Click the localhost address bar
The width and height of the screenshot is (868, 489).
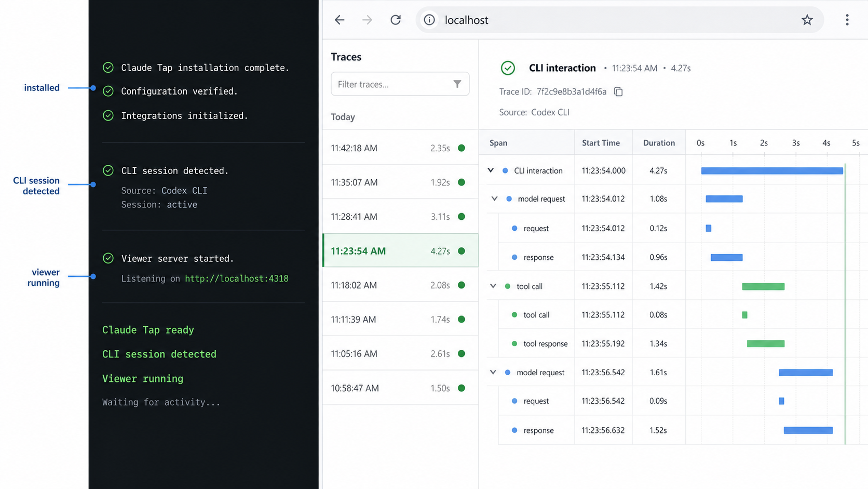coord(619,20)
